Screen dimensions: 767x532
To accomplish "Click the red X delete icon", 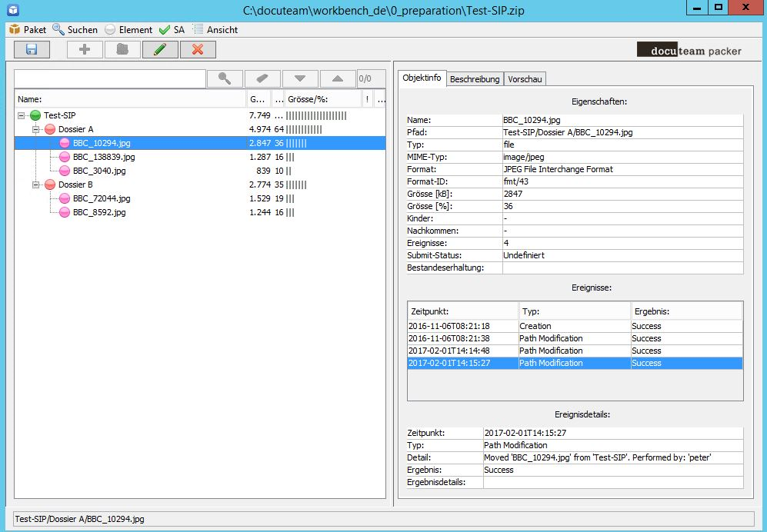I will pyautogui.click(x=198, y=49).
